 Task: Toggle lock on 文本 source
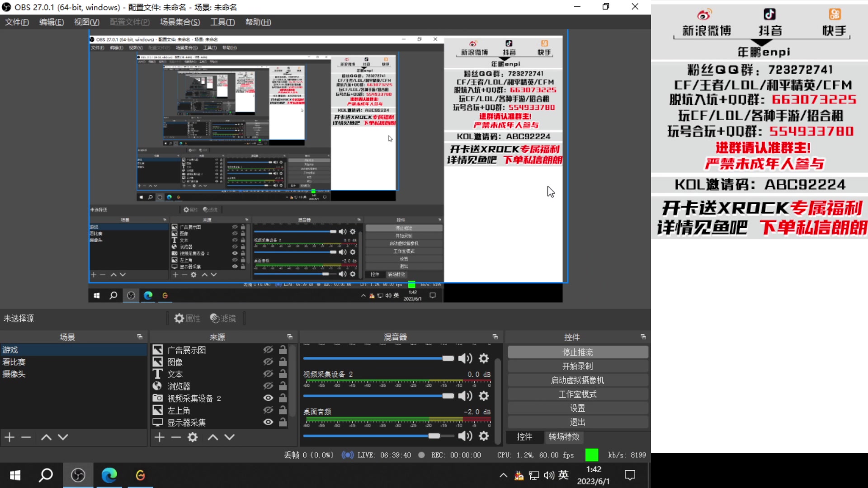283,374
